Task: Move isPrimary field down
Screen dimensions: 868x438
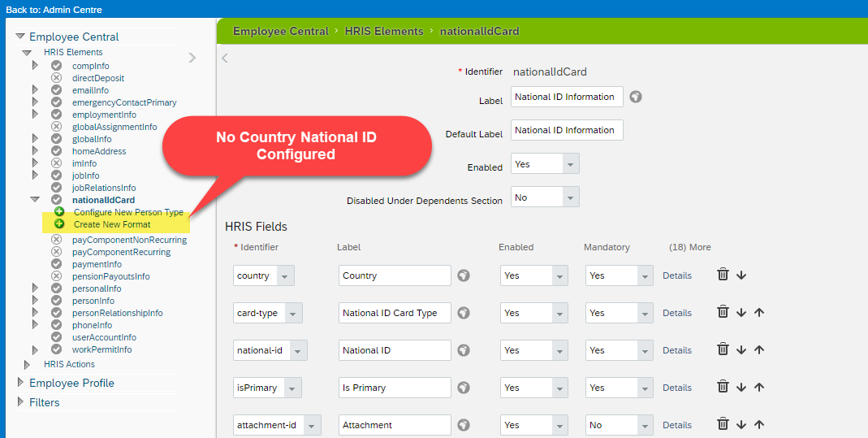Action: coord(742,388)
